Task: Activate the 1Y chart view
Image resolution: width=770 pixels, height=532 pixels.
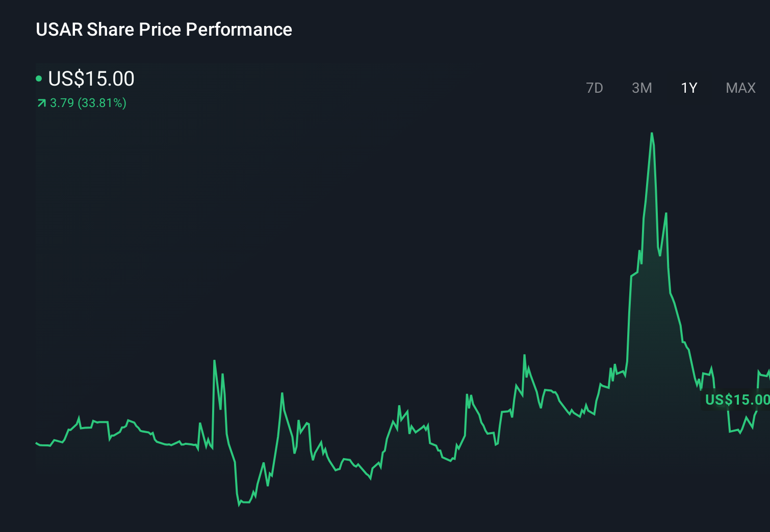Action: point(688,88)
